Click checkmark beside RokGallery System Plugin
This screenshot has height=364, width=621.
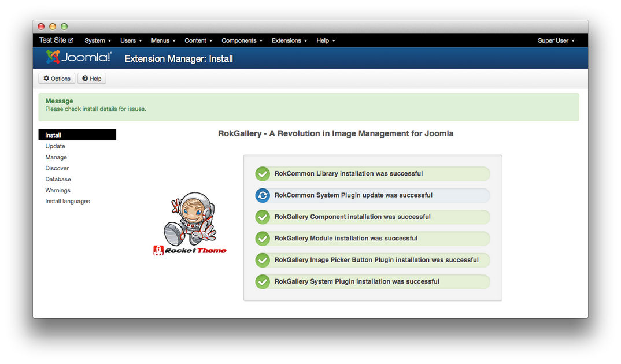263,282
